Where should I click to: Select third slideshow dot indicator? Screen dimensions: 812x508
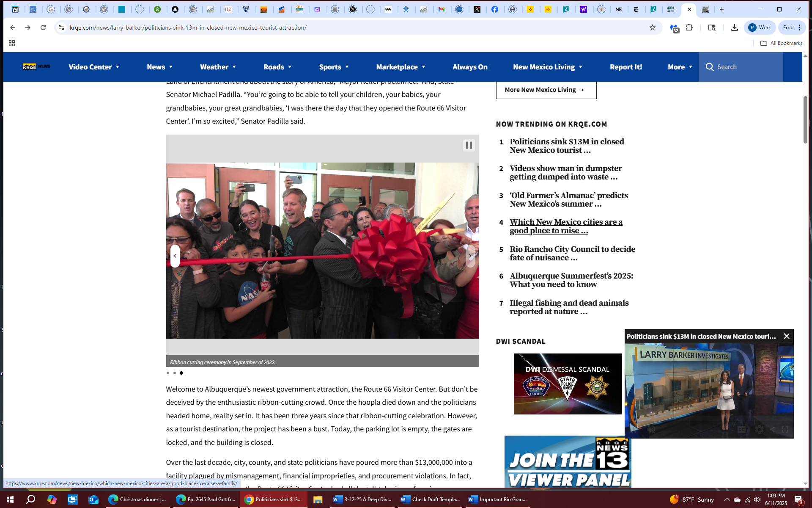pos(181,373)
